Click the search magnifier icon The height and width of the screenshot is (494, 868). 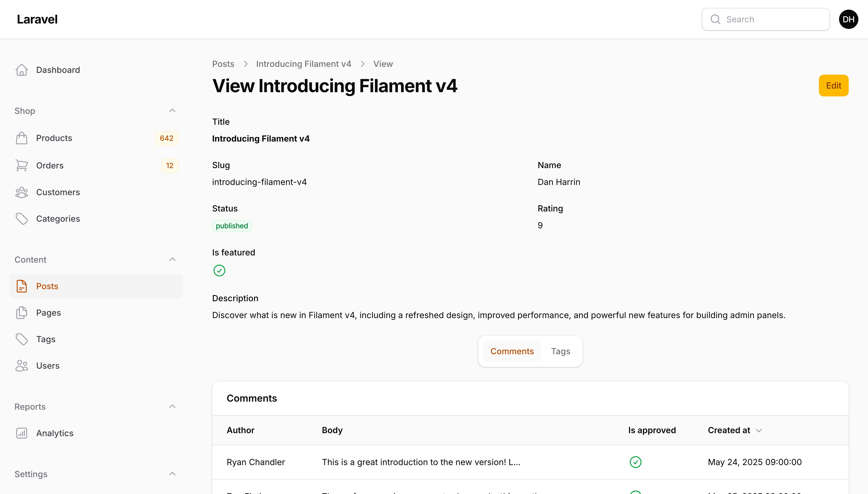(x=715, y=19)
